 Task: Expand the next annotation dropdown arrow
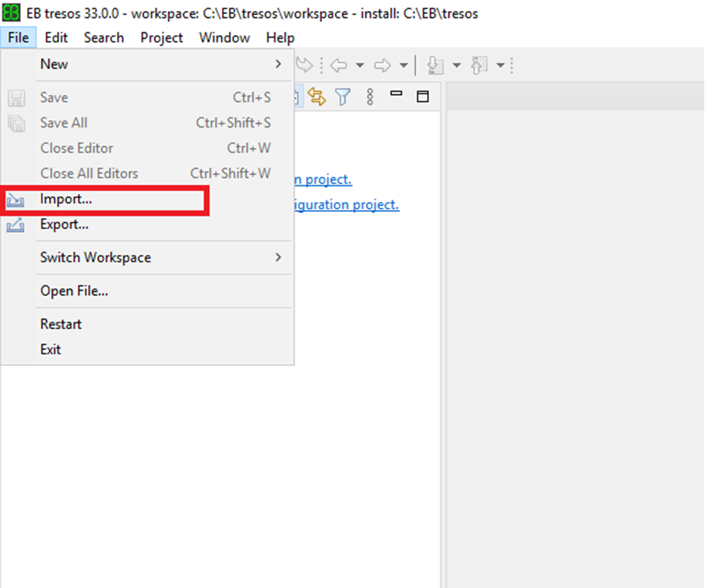[x=456, y=66]
